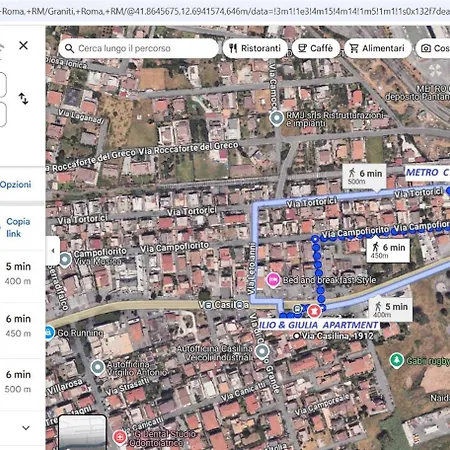Click the browser address bar URL

[225, 11]
